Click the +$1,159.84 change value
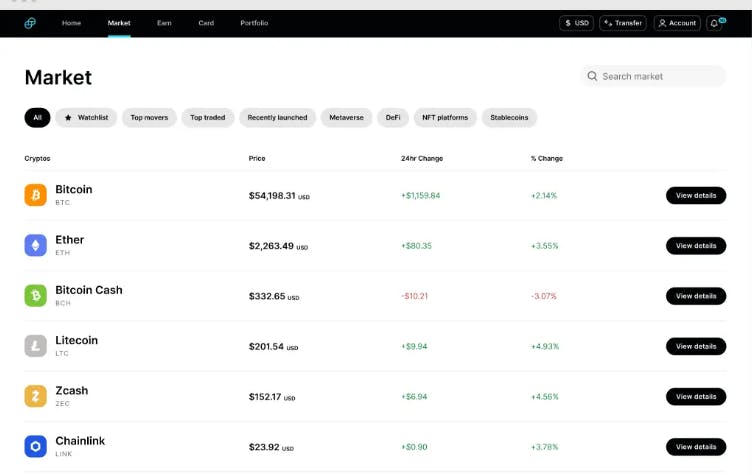The image size is (752, 475). pos(421,196)
